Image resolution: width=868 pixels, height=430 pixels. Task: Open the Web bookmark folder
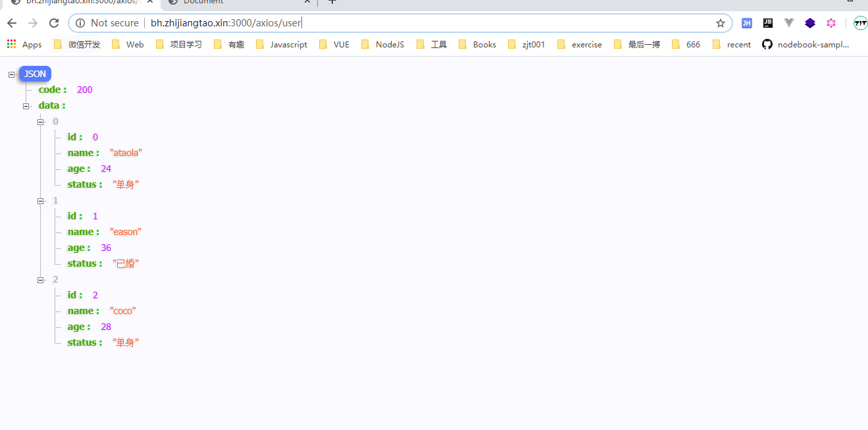pos(128,44)
